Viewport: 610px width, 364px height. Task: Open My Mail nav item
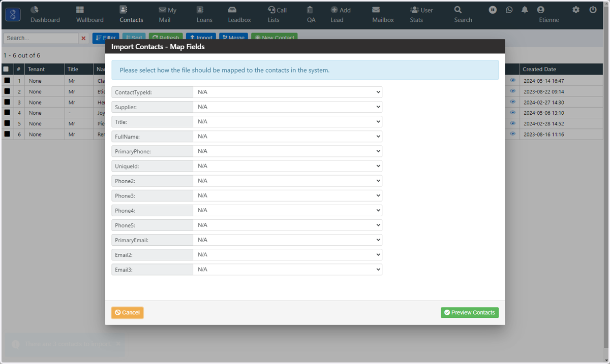pos(168,15)
